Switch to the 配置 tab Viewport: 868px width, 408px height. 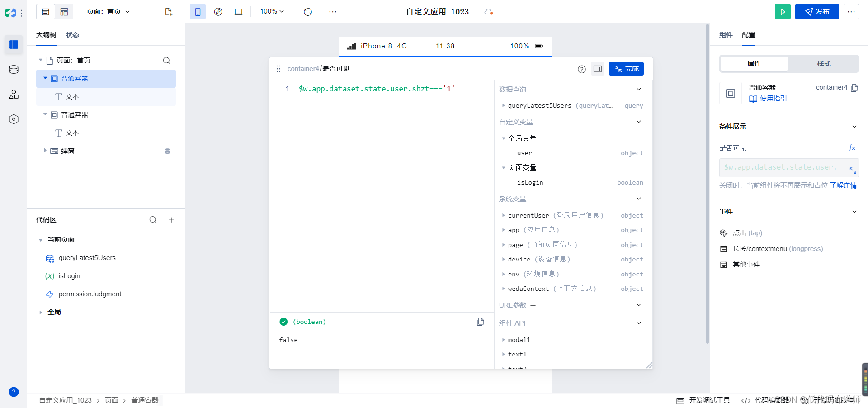coord(749,35)
